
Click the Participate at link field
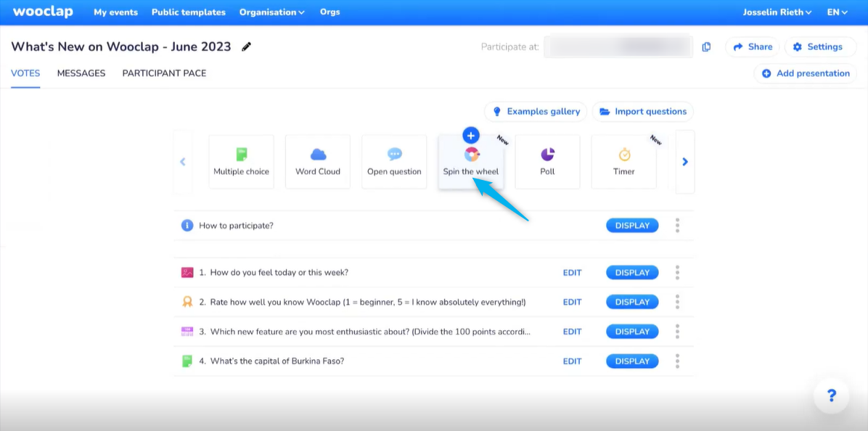[x=618, y=47]
